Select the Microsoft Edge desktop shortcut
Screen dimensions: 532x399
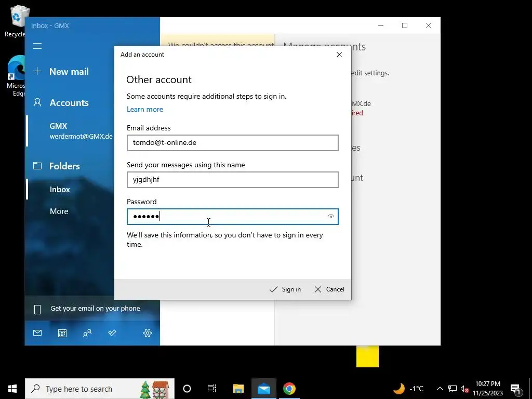tap(16, 76)
